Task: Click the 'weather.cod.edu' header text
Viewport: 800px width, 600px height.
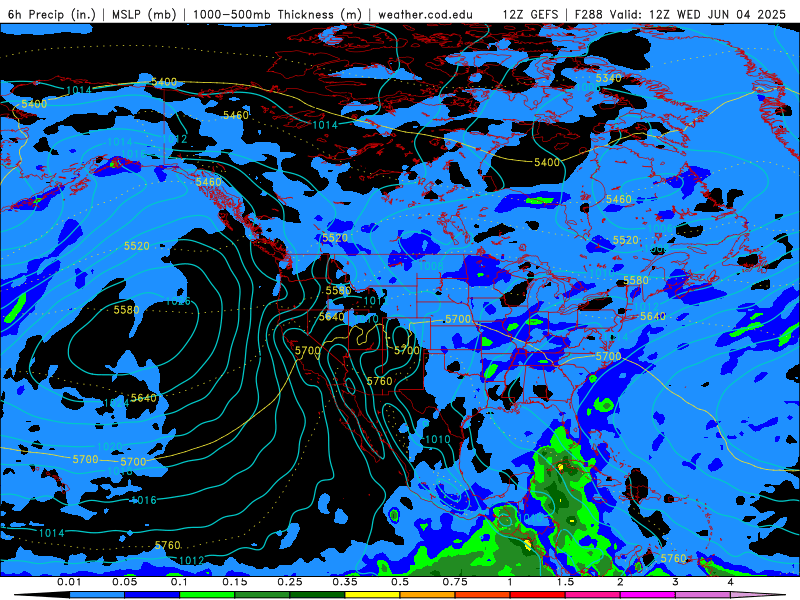Action: point(426,14)
